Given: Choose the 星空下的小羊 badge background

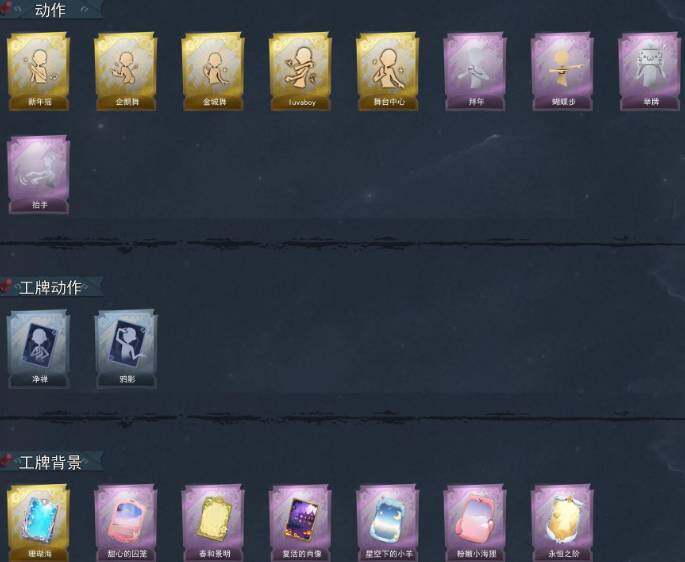Looking at the screenshot, I should 388,523.
